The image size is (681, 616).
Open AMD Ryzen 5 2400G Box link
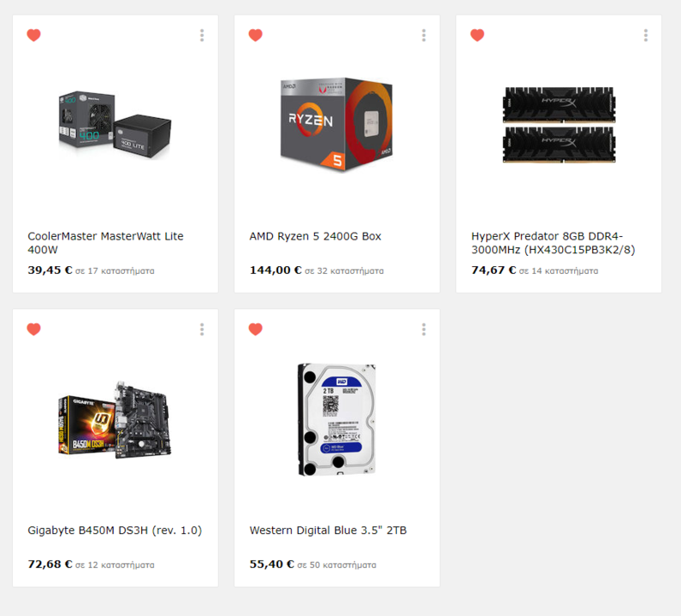tap(316, 236)
